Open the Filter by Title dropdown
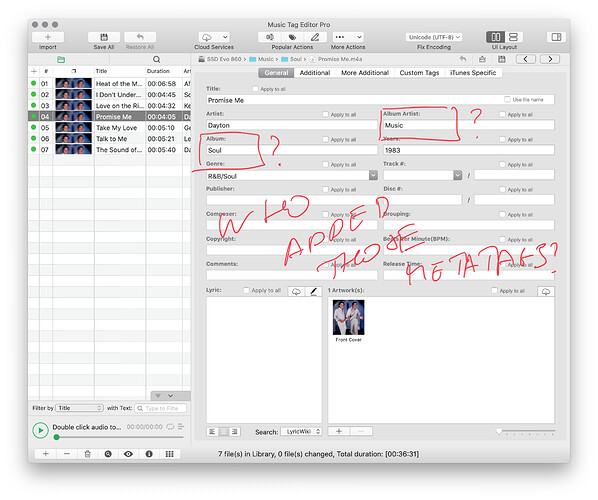Image resolution: width=598 pixels, height=500 pixels. pyautogui.click(x=79, y=408)
